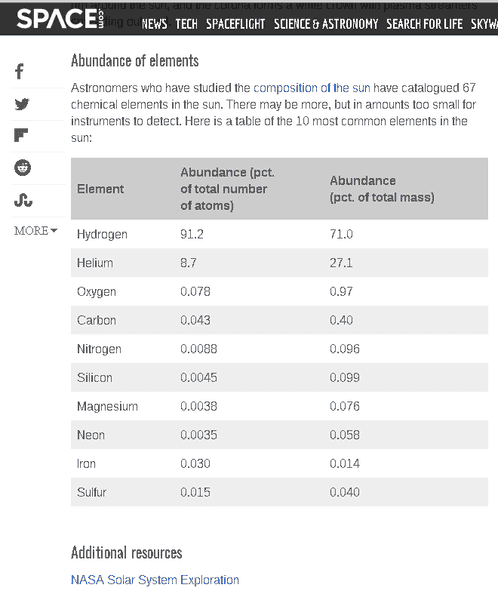Click the StumbleUpon share icon
The height and width of the screenshot is (600, 498).
(x=23, y=200)
